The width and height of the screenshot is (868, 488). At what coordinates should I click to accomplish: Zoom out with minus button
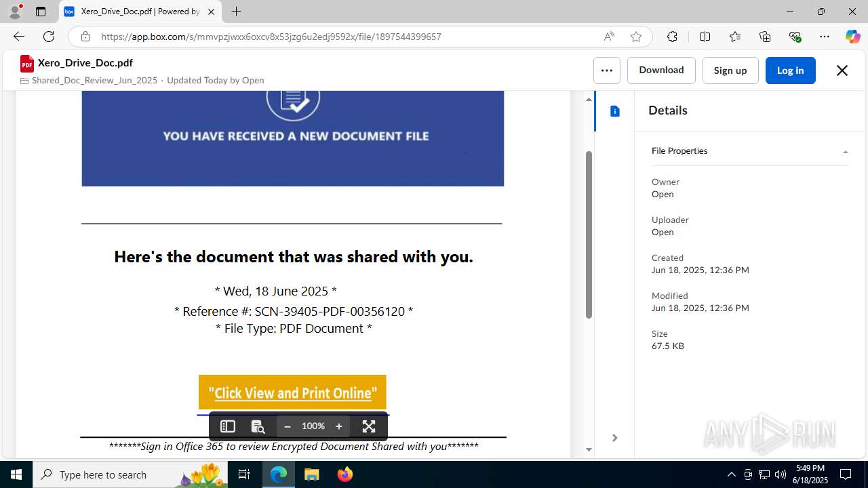pos(288,426)
